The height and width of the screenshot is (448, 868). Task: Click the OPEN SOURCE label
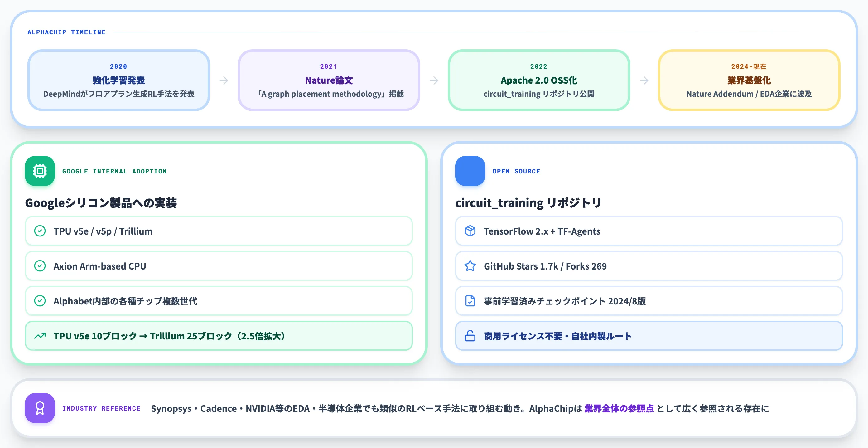516,171
